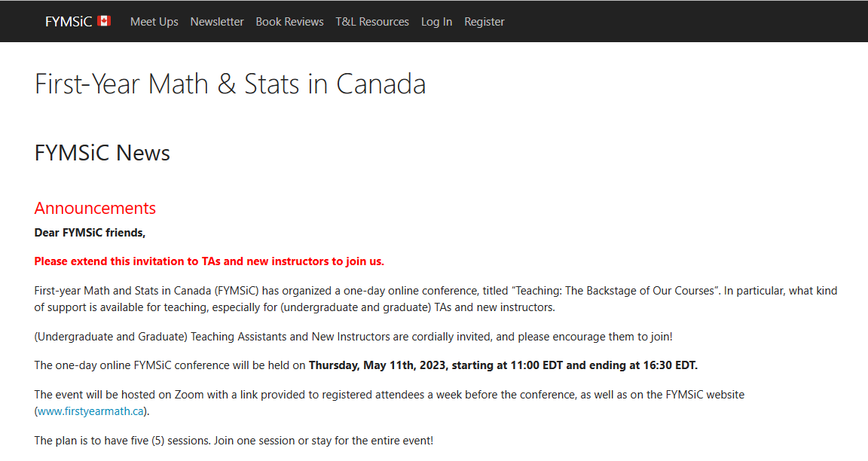
Task: Click the sentence about hosting on Zoom
Action: 389,395
